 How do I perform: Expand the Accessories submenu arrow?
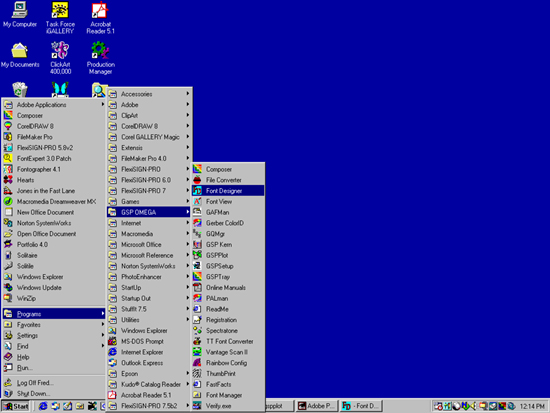click(188, 94)
